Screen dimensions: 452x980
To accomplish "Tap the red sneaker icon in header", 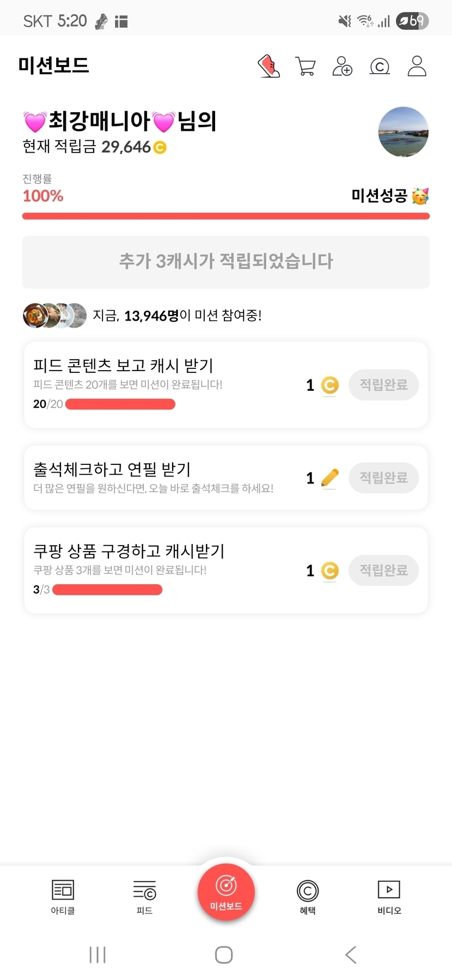I will coord(269,66).
